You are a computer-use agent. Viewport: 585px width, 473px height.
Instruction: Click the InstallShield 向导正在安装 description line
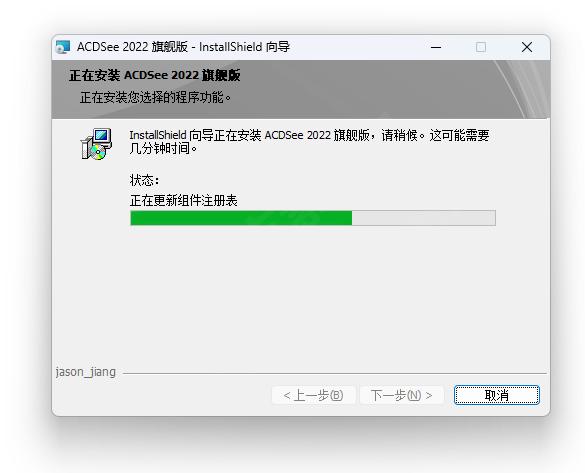(x=309, y=135)
